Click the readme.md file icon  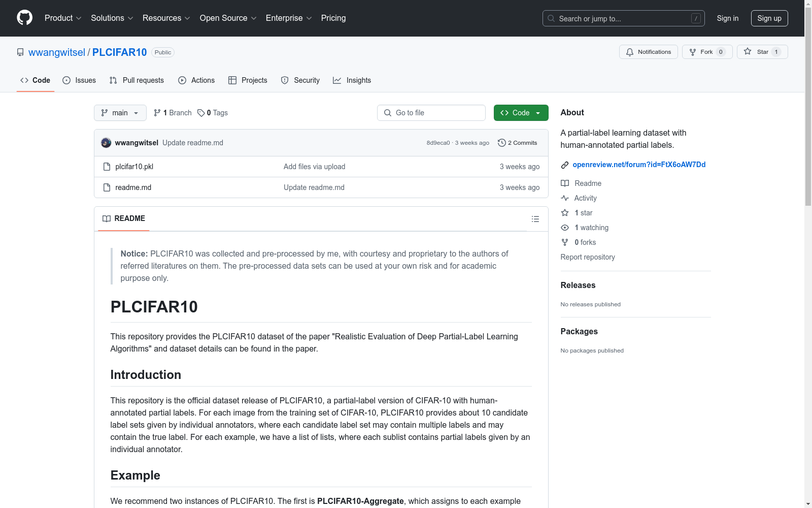click(x=107, y=187)
